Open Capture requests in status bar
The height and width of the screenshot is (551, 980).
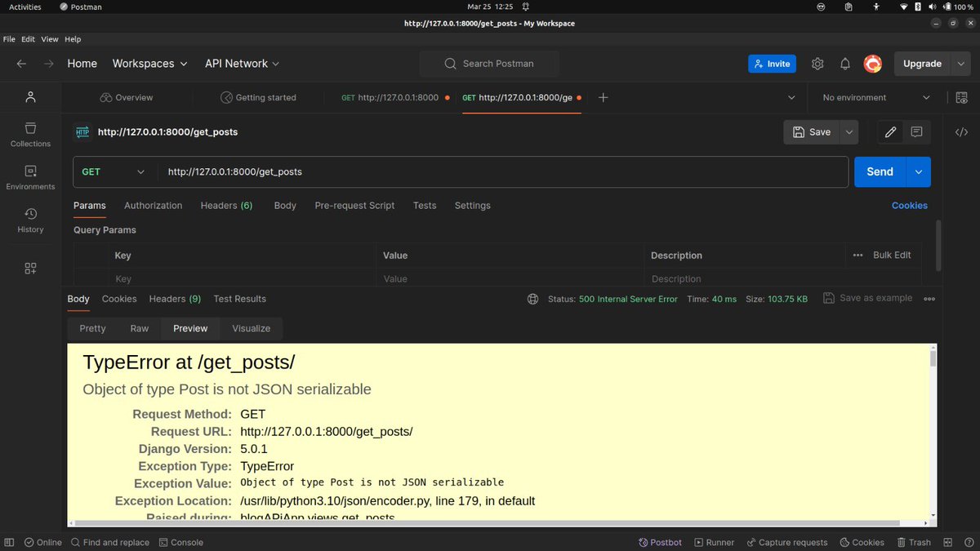click(x=786, y=542)
